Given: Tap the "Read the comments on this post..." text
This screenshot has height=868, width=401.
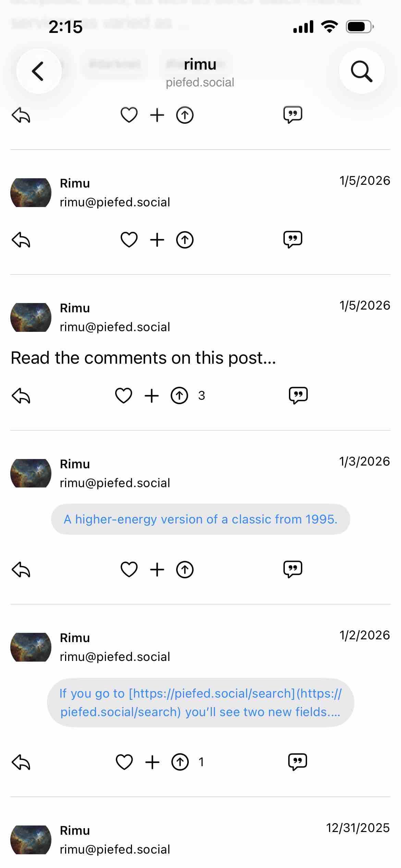Looking at the screenshot, I should pos(143,358).
